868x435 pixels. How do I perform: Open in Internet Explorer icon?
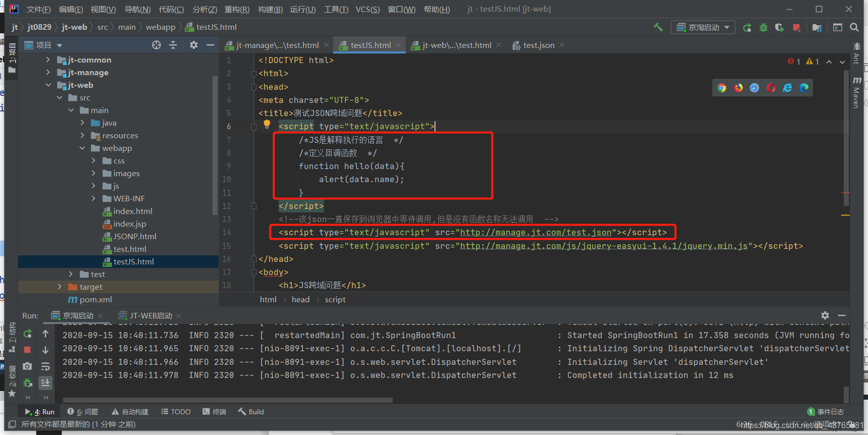click(787, 88)
